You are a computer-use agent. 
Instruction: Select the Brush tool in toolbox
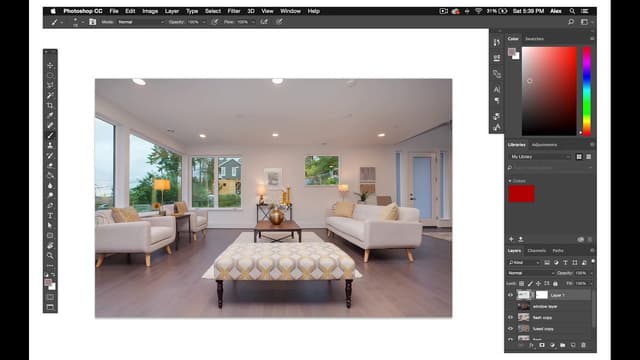click(x=50, y=136)
